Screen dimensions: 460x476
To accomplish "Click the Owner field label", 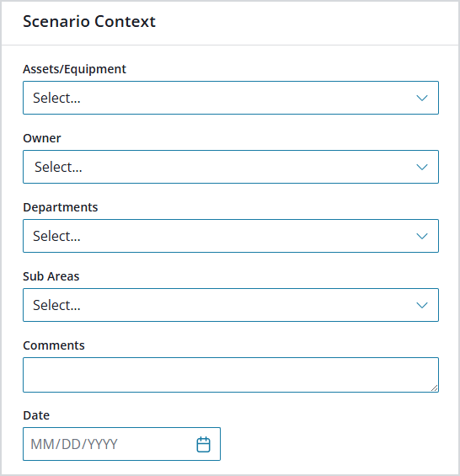I will 42,138.
